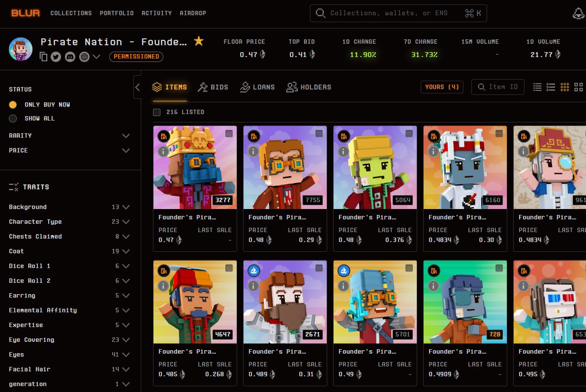Select the large grid view icon
The width and height of the screenshot is (586, 392).
point(579,87)
